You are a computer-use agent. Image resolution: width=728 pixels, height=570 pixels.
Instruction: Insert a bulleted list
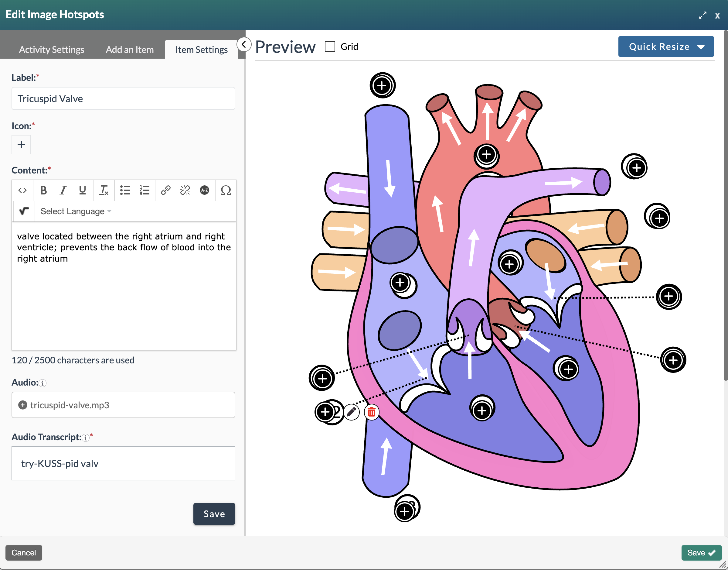point(125,190)
